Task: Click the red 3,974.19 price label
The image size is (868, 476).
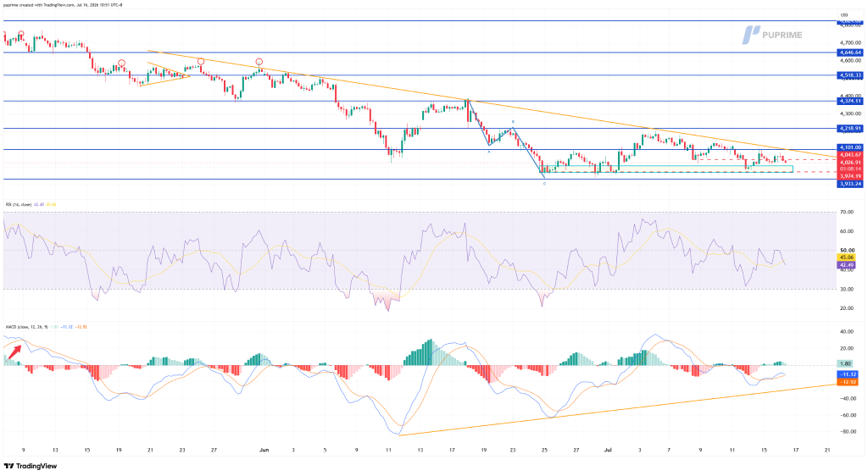Action: pyautogui.click(x=849, y=176)
